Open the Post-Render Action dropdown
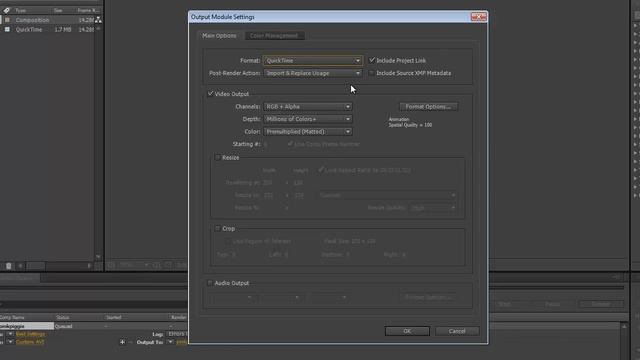This screenshot has width=640, height=360. tap(313, 73)
